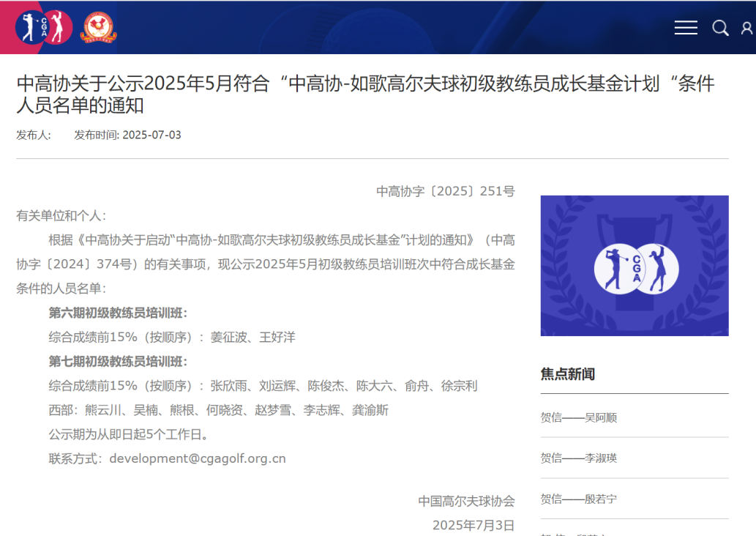Open the user account icon
This screenshot has width=756, height=536.
(x=746, y=28)
